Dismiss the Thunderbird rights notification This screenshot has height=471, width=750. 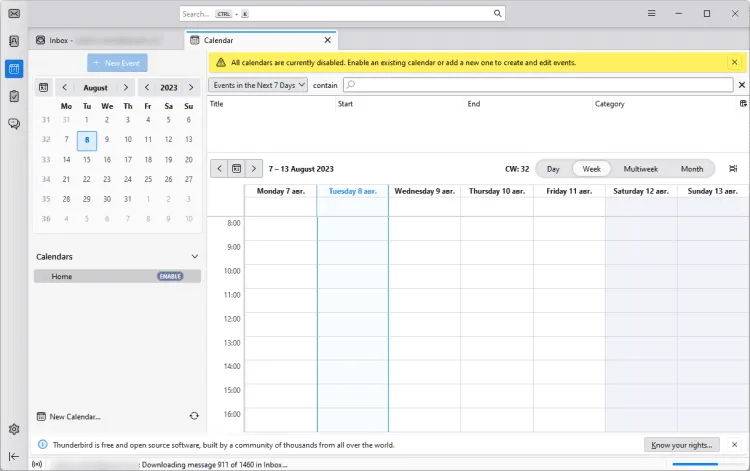point(734,445)
